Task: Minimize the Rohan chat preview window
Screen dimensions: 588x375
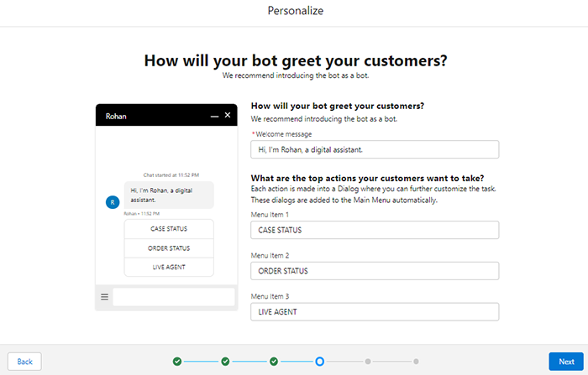Action: 214,116
